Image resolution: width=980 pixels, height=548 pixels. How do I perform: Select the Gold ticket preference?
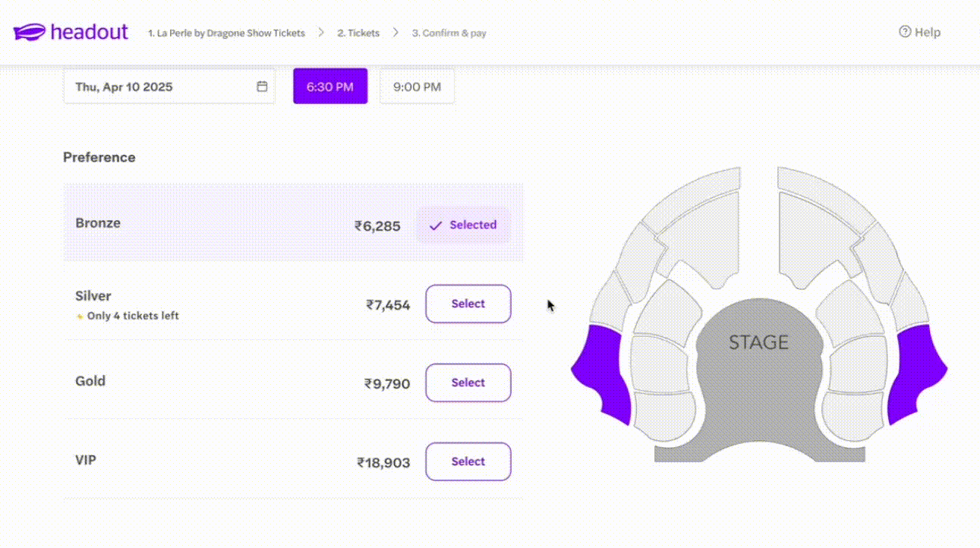[468, 383]
